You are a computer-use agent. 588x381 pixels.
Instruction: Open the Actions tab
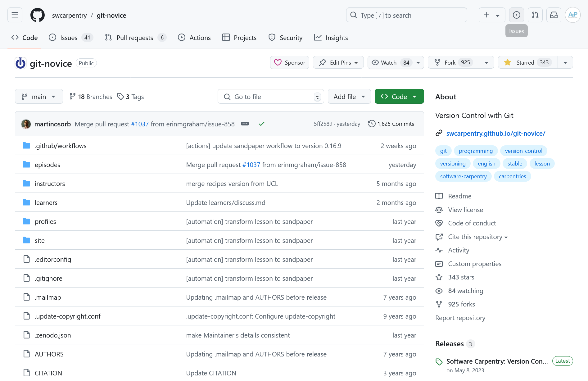(194, 38)
